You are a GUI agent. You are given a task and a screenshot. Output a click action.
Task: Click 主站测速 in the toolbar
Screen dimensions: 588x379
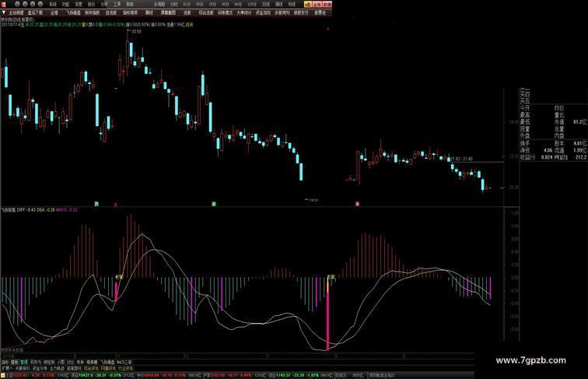pos(16,12)
